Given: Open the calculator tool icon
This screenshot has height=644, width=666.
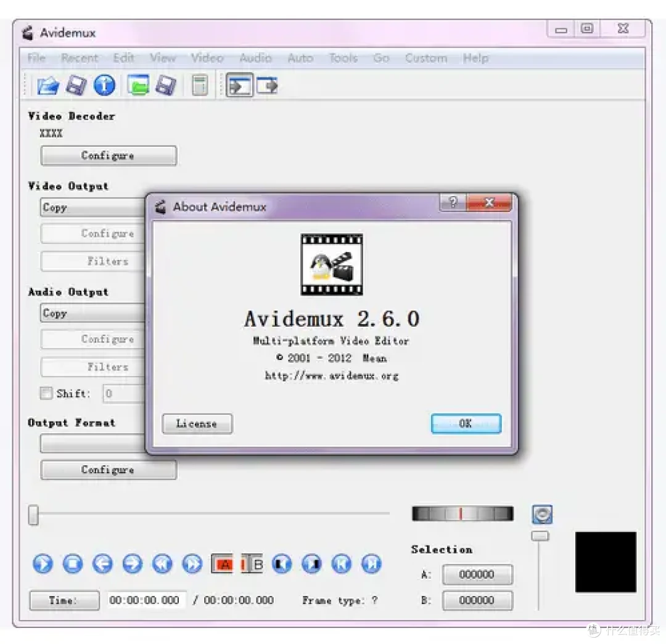Looking at the screenshot, I should [x=200, y=85].
